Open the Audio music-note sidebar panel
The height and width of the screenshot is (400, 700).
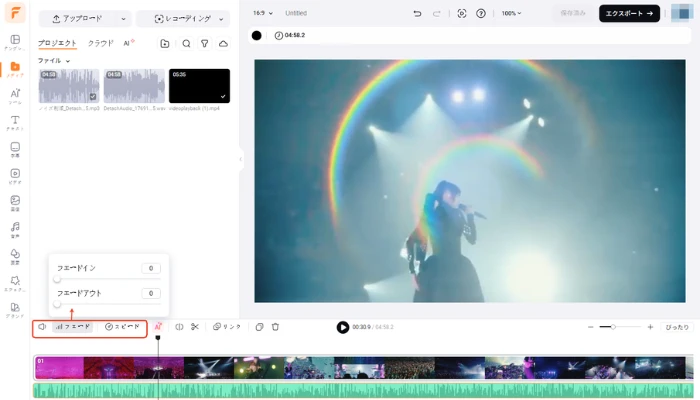pos(15,230)
